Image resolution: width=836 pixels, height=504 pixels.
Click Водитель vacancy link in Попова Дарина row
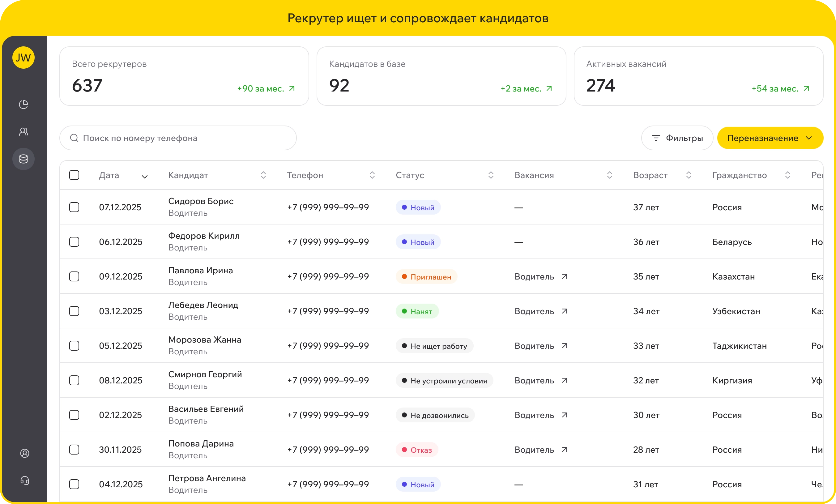[534, 450]
